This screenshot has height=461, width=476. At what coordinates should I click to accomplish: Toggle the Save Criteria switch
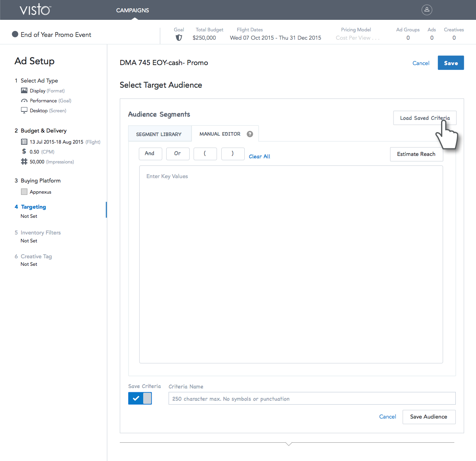pos(140,398)
